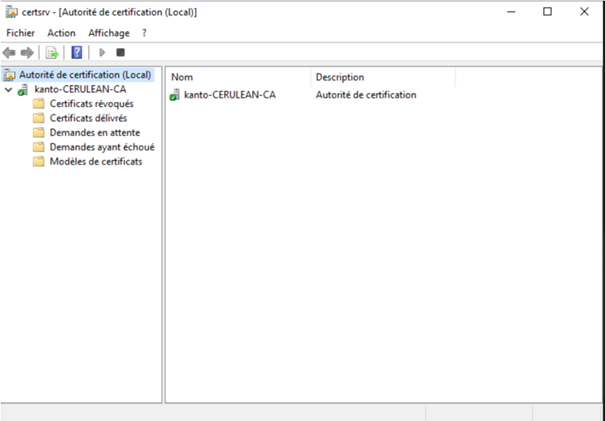Select Certificats délivrés in the tree
Screen dimensions: 605x421
pos(88,118)
